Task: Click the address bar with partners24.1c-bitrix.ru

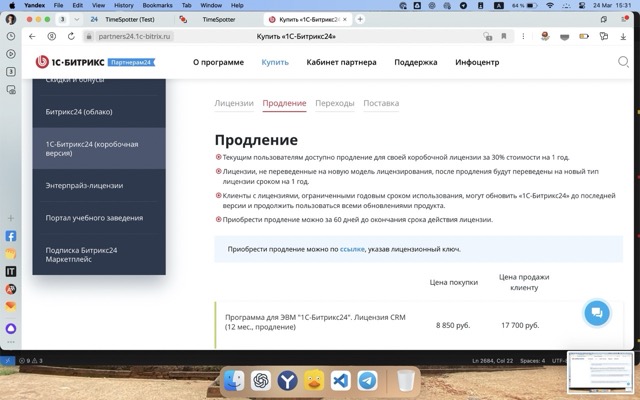Action: [x=135, y=36]
